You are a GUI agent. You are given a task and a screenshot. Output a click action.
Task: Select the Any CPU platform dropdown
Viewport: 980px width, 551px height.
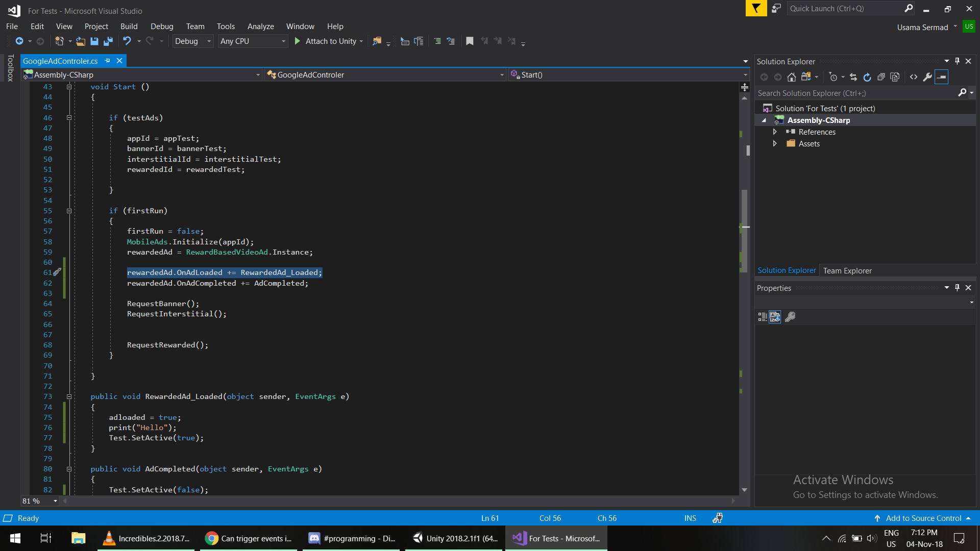click(252, 41)
